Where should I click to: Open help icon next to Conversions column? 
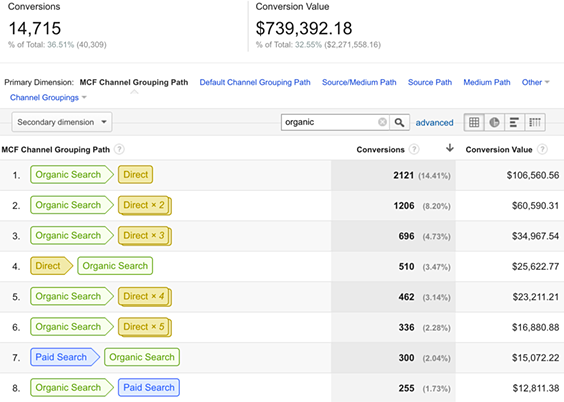point(414,149)
